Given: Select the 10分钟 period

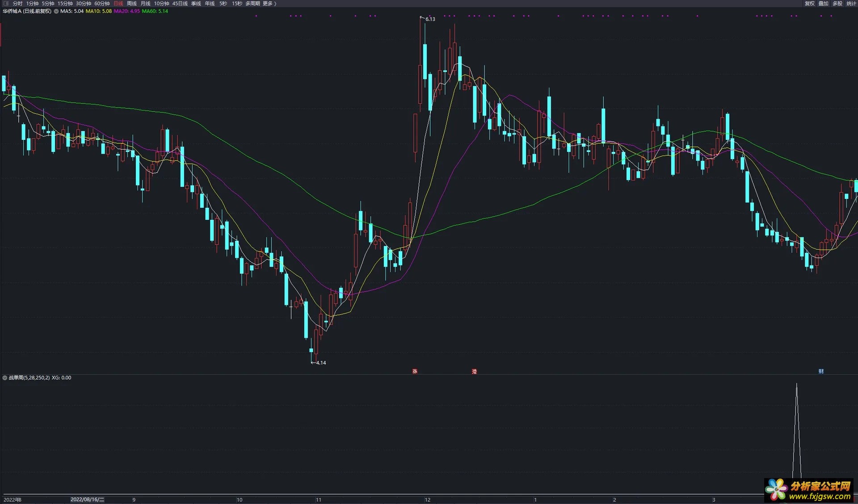Looking at the screenshot, I should click(162, 4).
